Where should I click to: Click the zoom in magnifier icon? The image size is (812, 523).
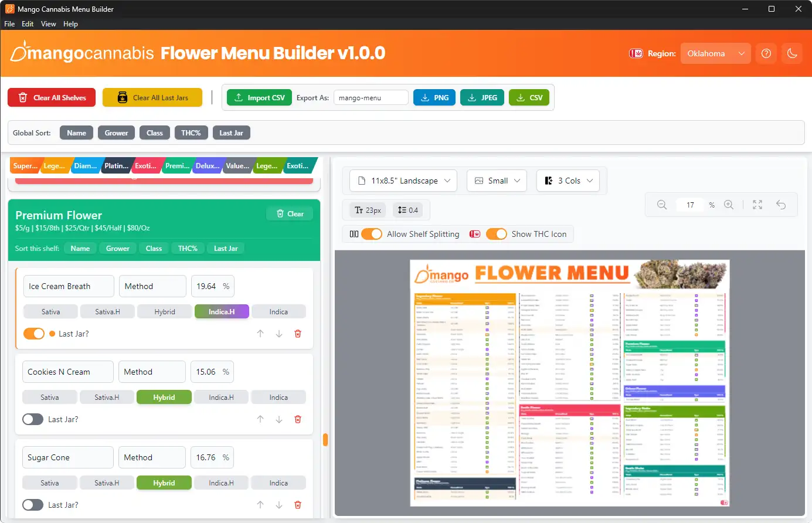[x=729, y=205]
